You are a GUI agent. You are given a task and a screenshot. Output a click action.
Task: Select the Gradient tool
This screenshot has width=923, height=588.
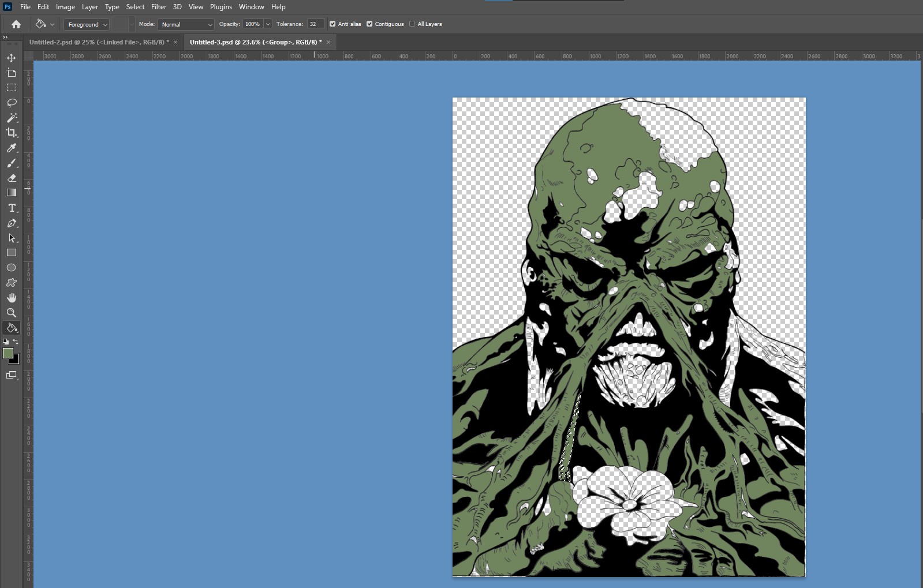[11, 193]
